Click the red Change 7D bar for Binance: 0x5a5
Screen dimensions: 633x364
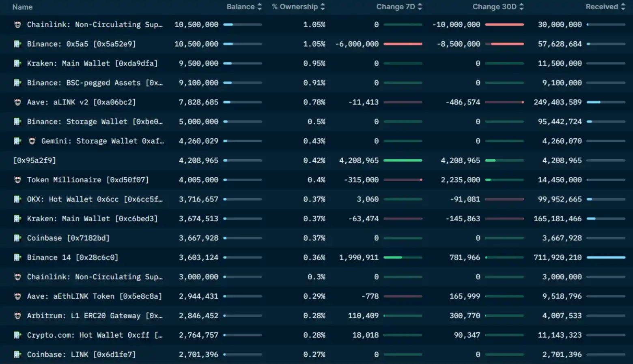(x=403, y=44)
